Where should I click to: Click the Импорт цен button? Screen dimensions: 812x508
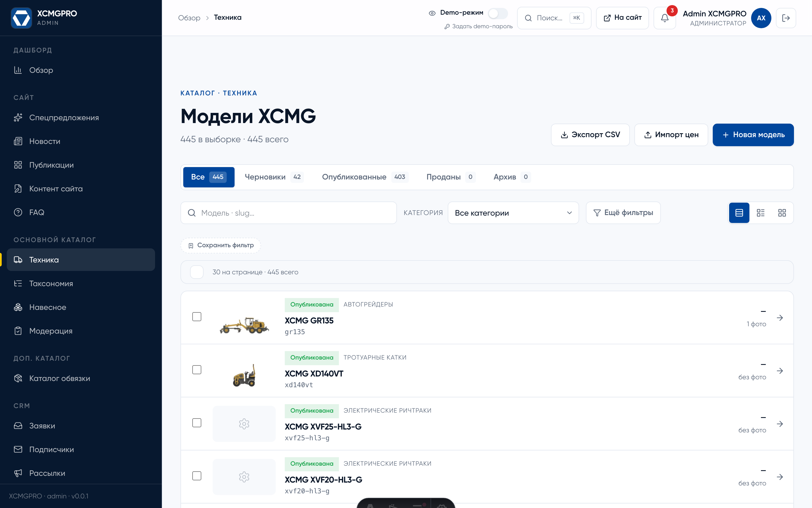(x=671, y=135)
